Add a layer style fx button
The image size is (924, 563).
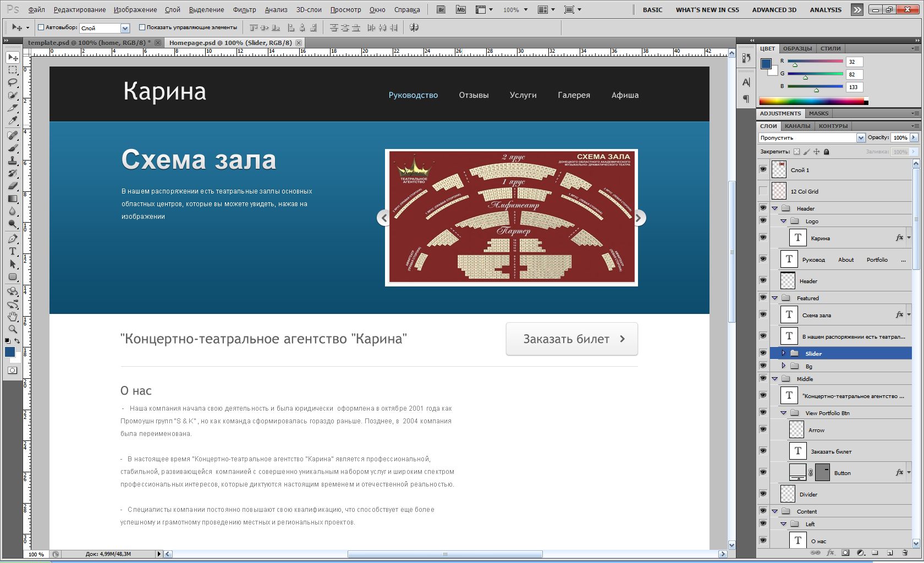point(831,553)
